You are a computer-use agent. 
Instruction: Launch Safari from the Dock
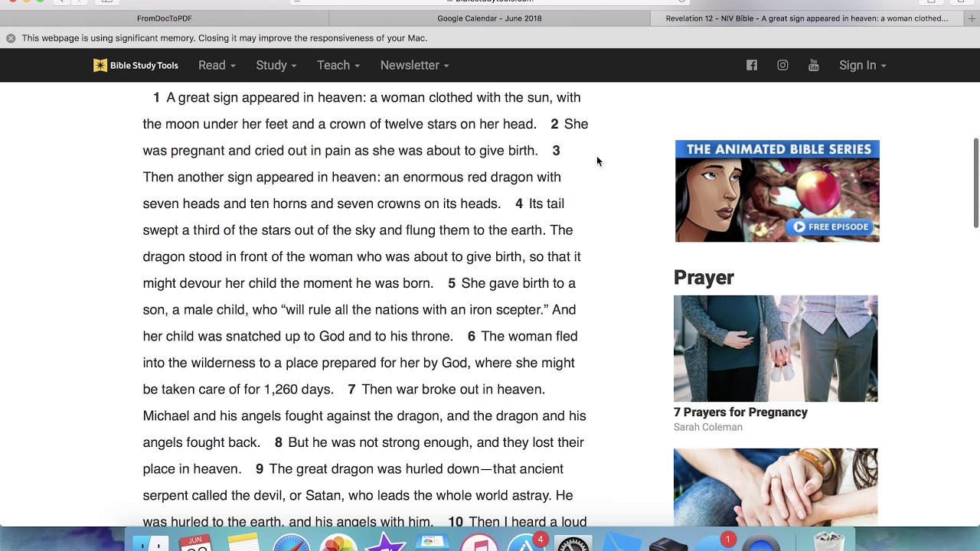(x=291, y=542)
